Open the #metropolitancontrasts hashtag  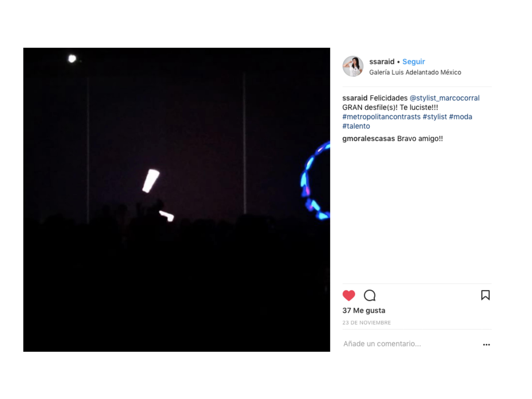click(381, 117)
